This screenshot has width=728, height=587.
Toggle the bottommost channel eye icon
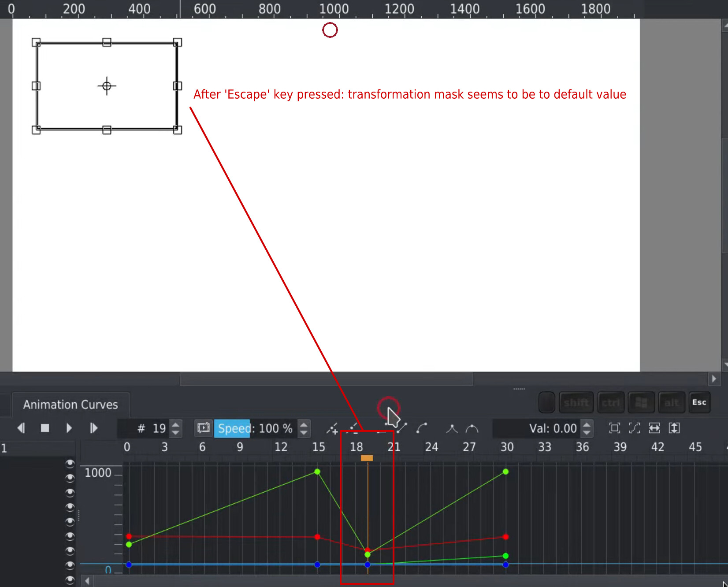[70, 580]
